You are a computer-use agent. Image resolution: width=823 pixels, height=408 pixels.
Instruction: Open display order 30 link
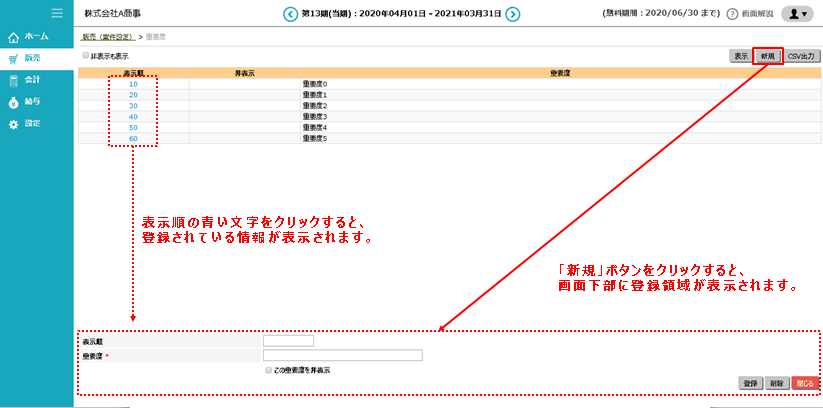pos(133,106)
